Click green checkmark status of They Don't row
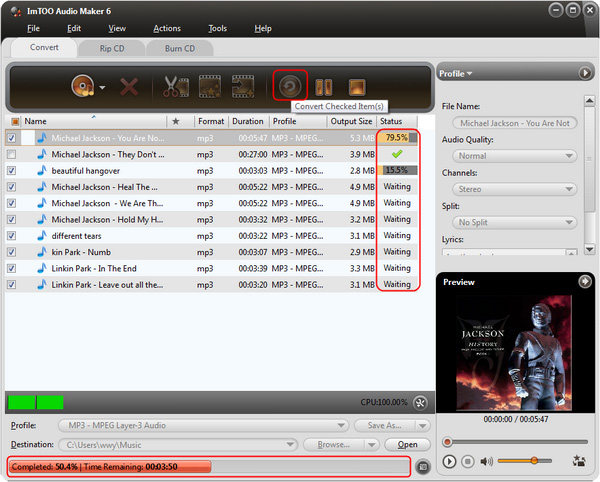 [x=397, y=154]
